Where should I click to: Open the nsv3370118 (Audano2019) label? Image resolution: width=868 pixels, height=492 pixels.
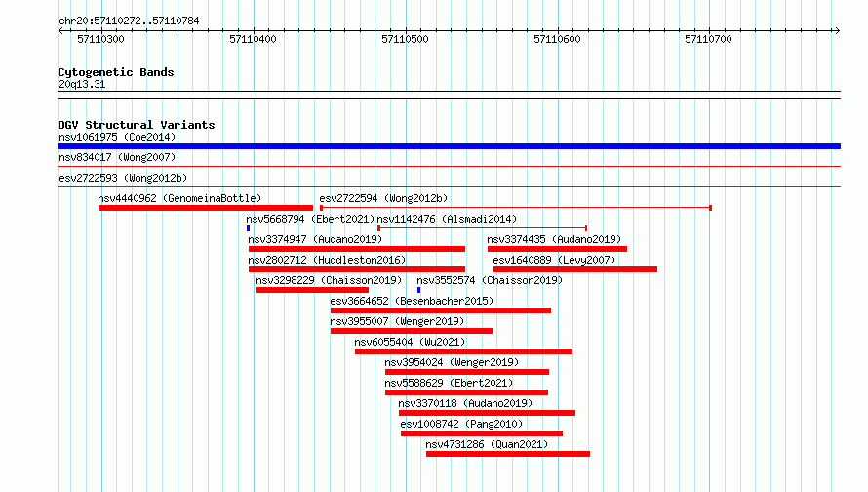click(465, 403)
